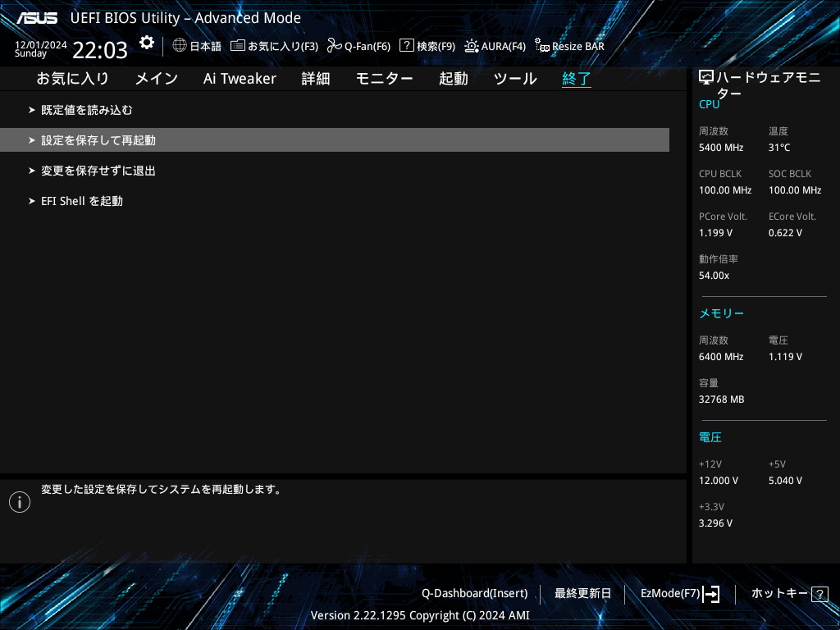Click the hotkey question-mark box icon
The height and width of the screenshot is (630, 840).
(819, 594)
